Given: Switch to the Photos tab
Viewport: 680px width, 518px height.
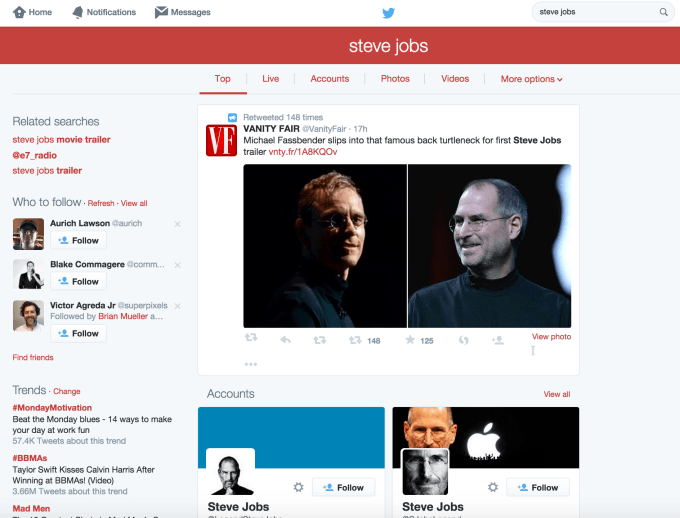Looking at the screenshot, I should click(395, 79).
